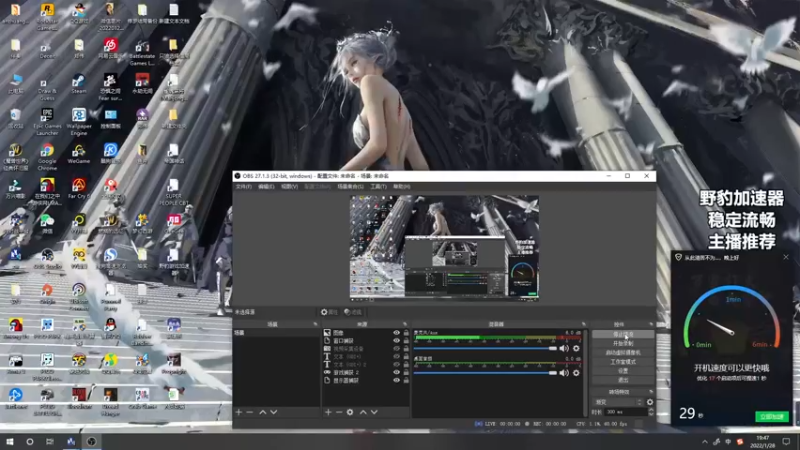The height and width of the screenshot is (450, 800).
Task: Click the remove scene minus icon
Action: point(249,412)
